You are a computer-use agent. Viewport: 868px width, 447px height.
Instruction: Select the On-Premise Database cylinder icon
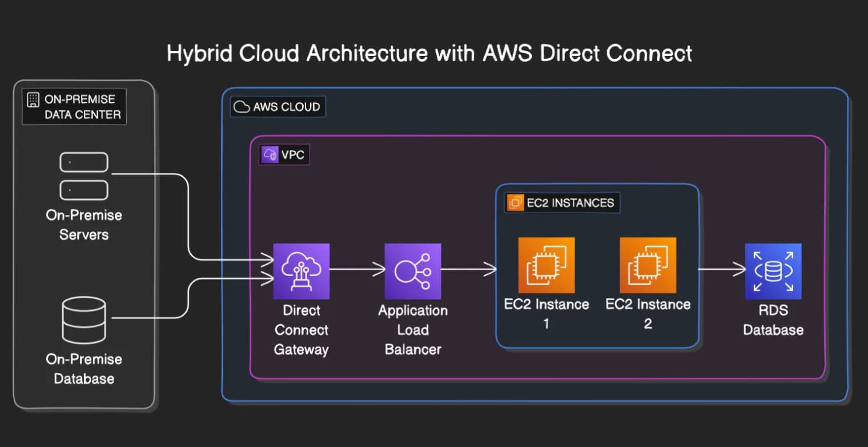pyautogui.click(x=84, y=320)
